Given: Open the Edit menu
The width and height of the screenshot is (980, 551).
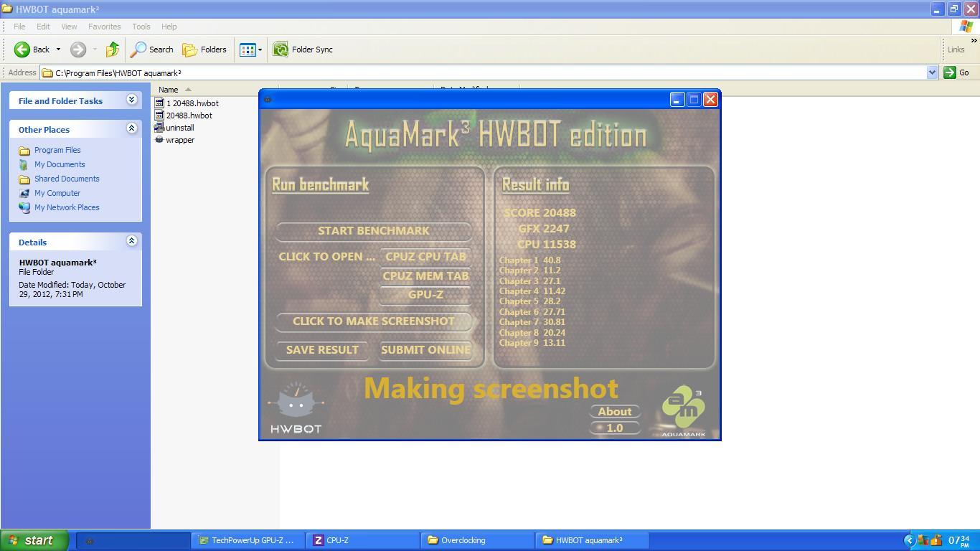Looking at the screenshot, I should 43,27.
